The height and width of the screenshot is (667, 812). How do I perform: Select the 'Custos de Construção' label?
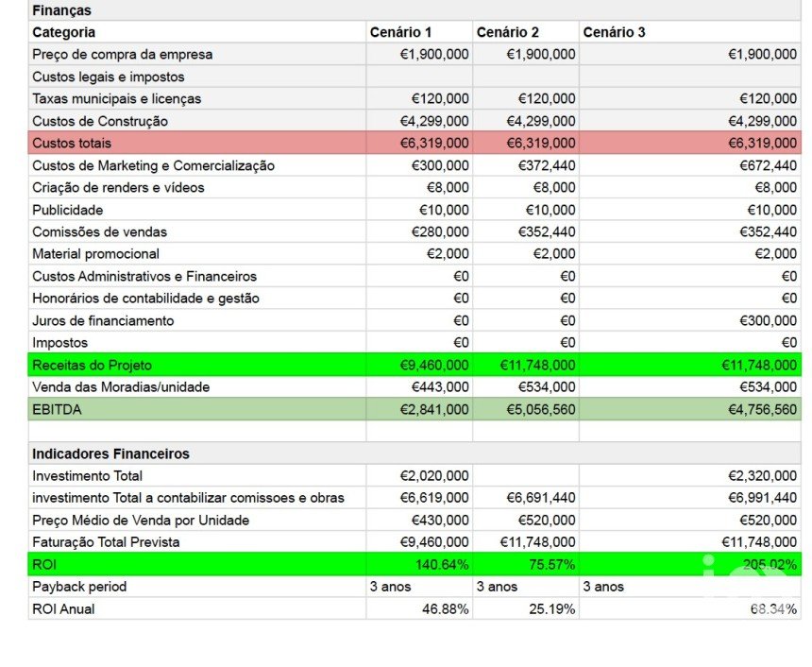[x=100, y=121]
